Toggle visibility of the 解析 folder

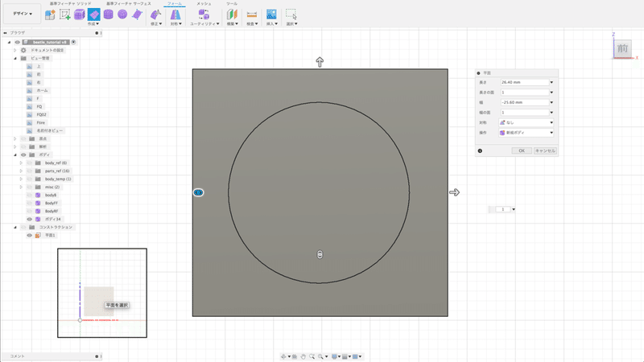pos(23,146)
